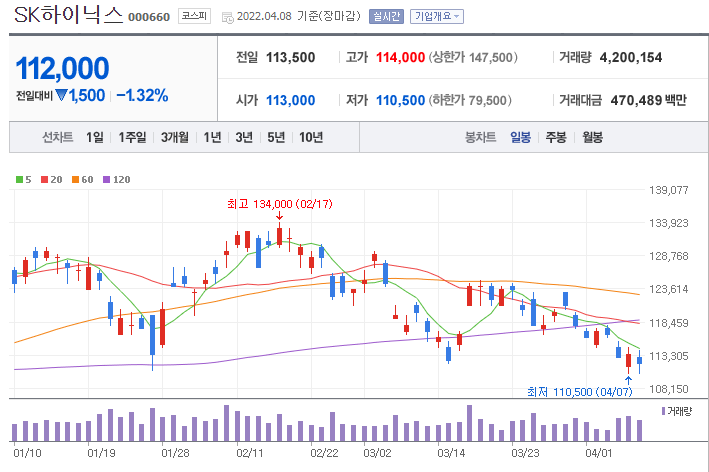
Task: Click the 시가 value 113,000
Action: click(290, 100)
